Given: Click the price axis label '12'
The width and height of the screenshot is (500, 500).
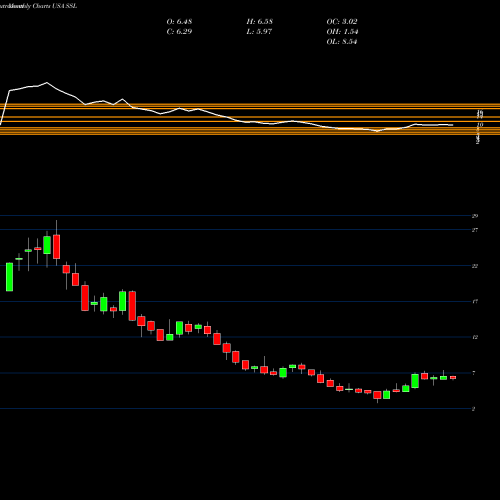Looking at the screenshot, I should [x=475, y=337].
